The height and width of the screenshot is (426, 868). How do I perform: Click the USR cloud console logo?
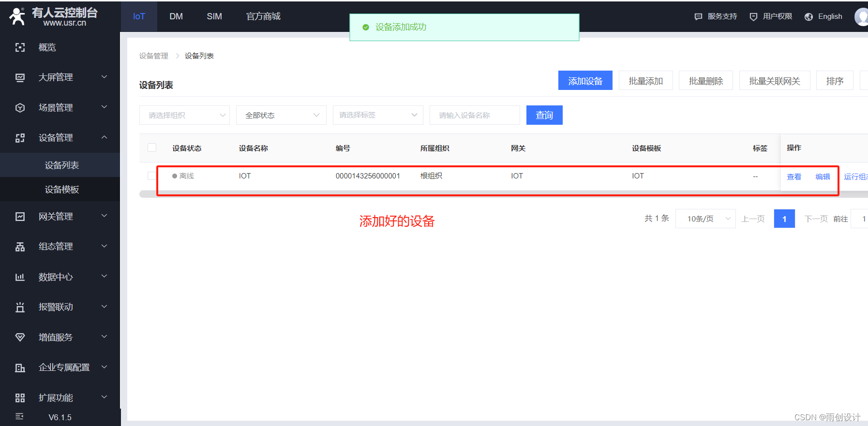tap(53, 16)
